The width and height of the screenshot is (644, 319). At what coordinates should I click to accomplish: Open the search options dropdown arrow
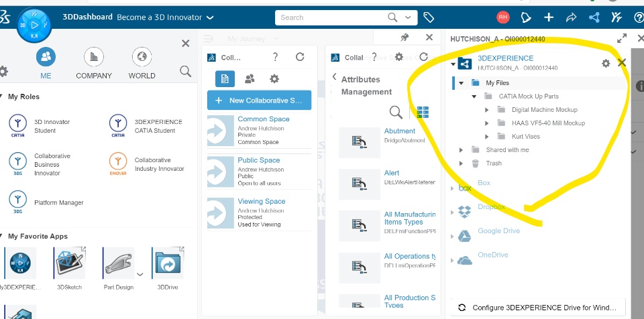[408, 17]
